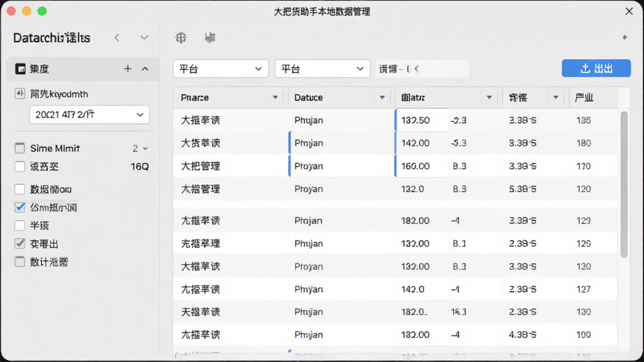644x362 pixels.
Task: Open the down chevron next to Datacchi
Action: click(x=144, y=38)
